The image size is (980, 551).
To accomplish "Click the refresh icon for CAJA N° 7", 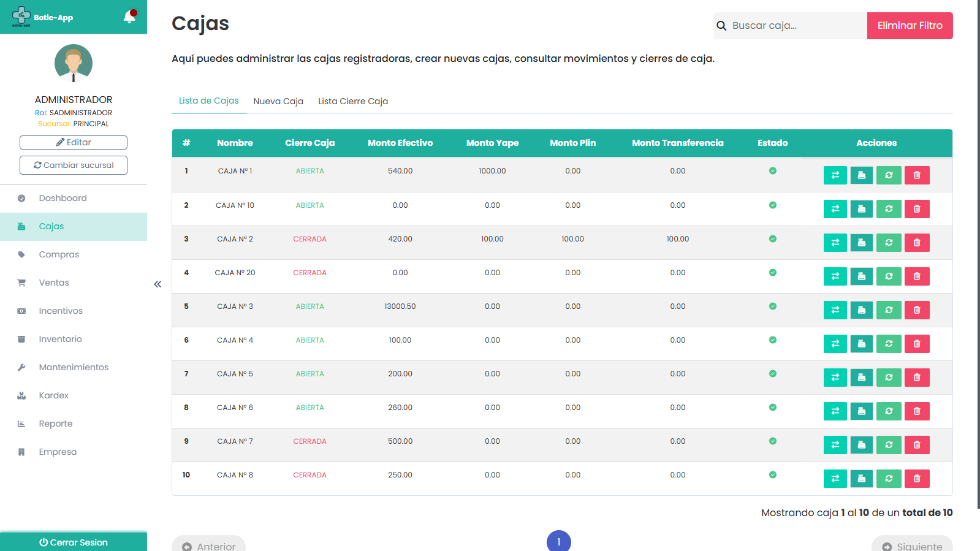I will pyautogui.click(x=889, y=445).
